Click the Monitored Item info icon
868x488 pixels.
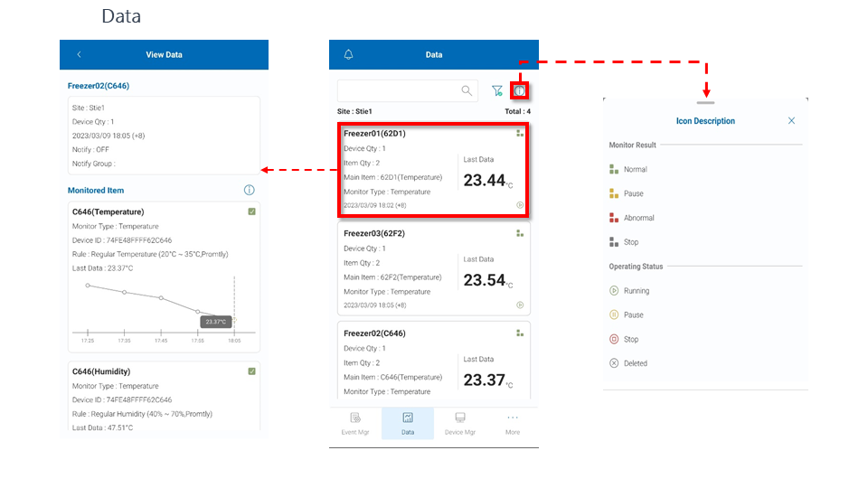250,190
